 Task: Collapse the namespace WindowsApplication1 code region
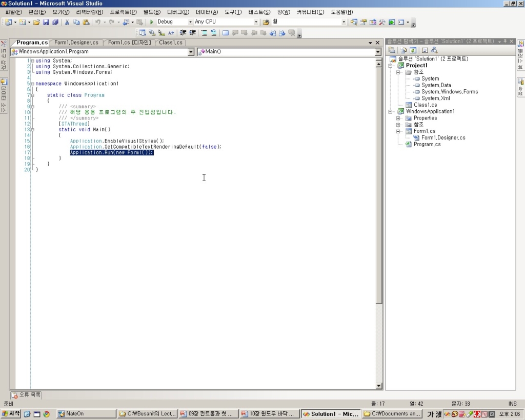coord(32,84)
